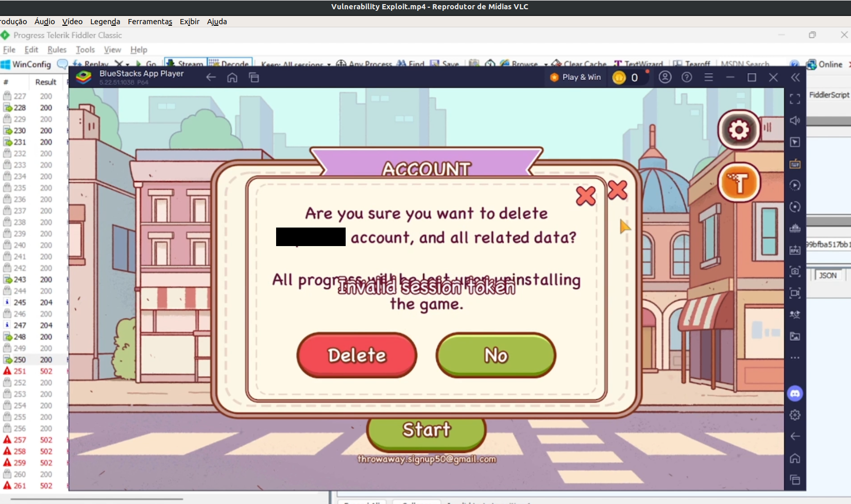Open VLC Exibir menu
851x504 pixels.
tap(190, 21)
